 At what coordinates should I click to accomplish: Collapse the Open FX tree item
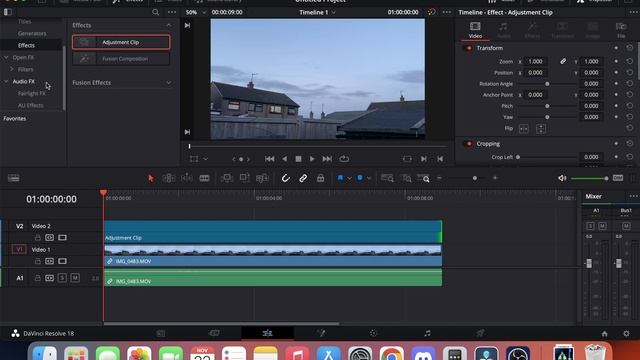6,58
